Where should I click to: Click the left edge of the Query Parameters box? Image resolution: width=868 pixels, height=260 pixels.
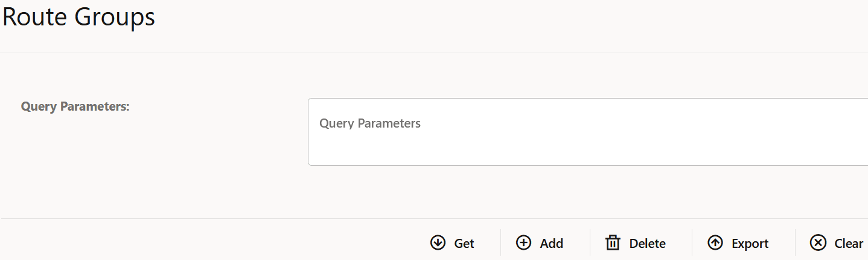point(308,132)
